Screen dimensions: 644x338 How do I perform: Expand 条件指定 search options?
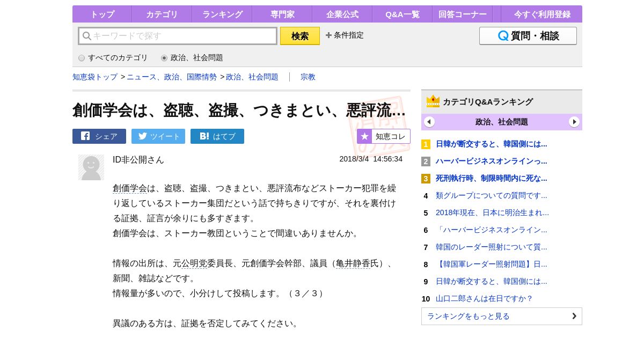pos(345,35)
